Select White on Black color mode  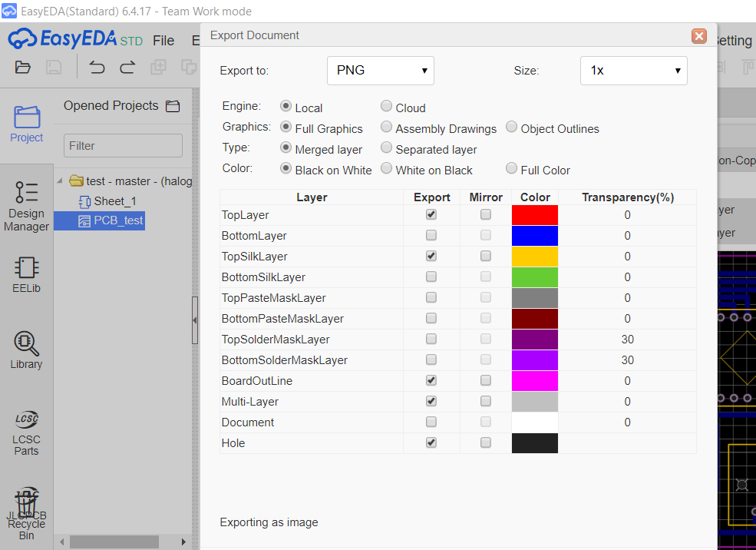386,168
